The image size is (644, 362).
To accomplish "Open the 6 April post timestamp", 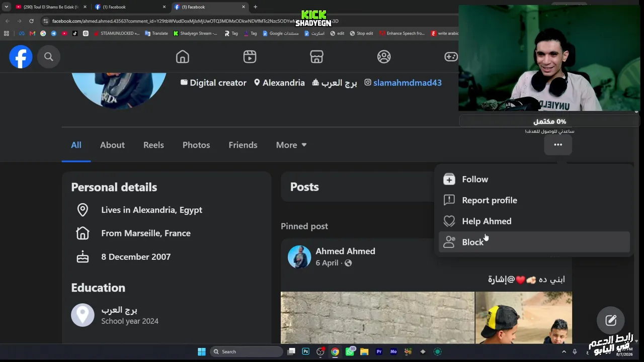I will (x=327, y=263).
